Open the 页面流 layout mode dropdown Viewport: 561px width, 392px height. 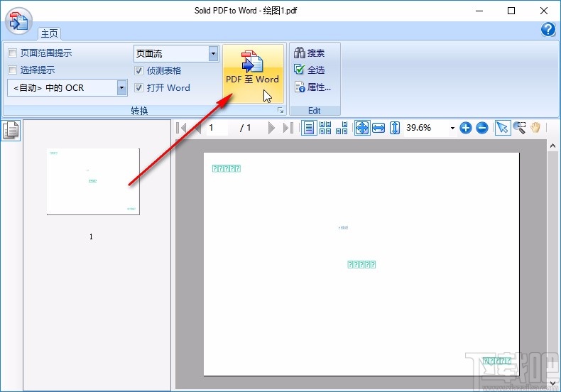213,54
